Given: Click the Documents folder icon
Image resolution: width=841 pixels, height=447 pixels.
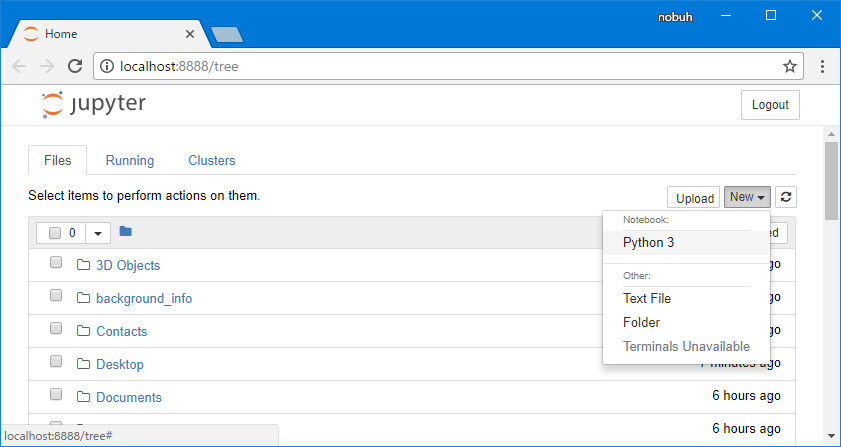Looking at the screenshot, I should coord(83,397).
